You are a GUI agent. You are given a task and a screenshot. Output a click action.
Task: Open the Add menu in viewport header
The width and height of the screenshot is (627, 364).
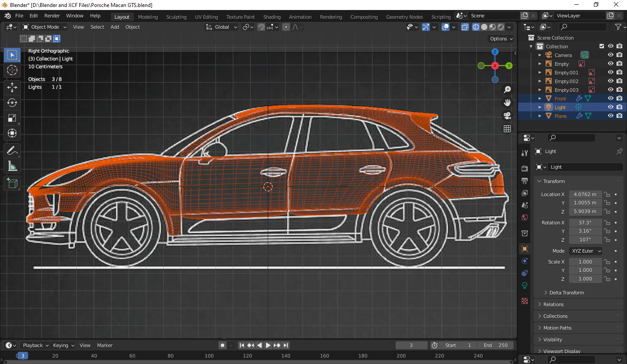[115, 27]
